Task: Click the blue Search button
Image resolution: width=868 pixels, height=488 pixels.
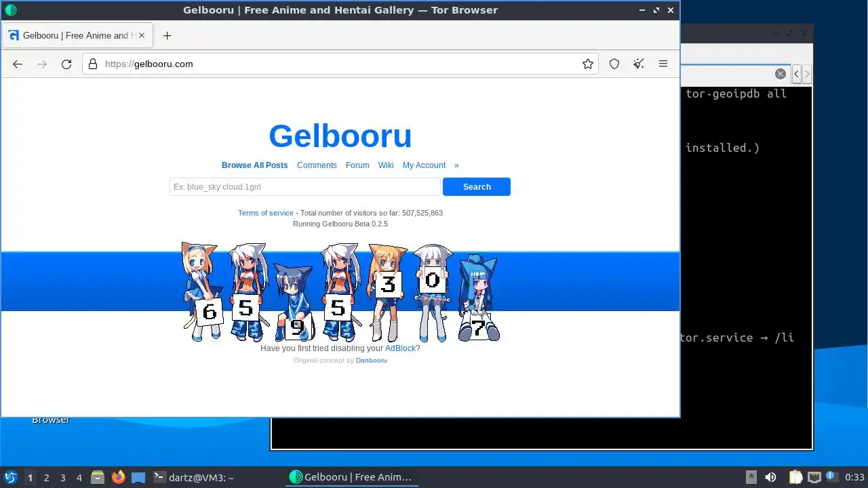Action: tap(477, 187)
